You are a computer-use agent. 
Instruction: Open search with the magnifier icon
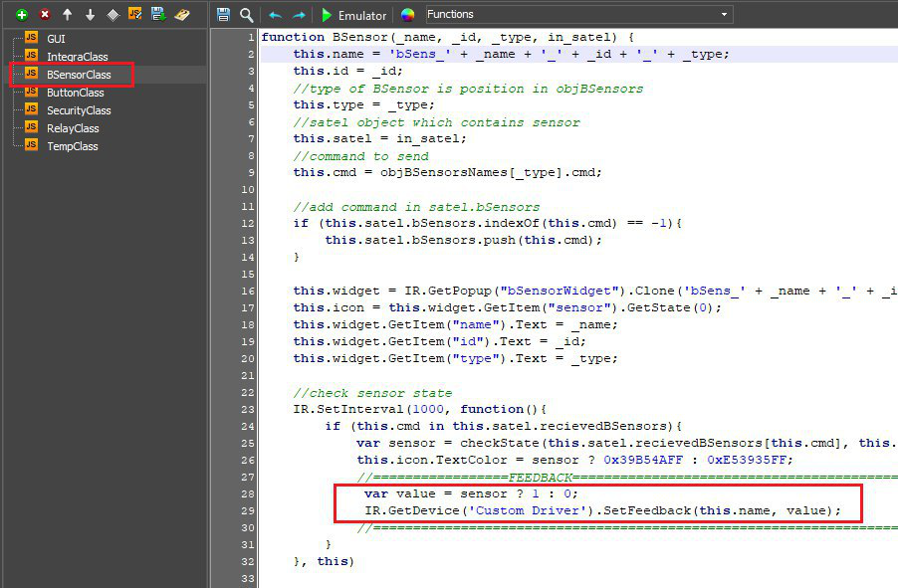click(246, 15)
